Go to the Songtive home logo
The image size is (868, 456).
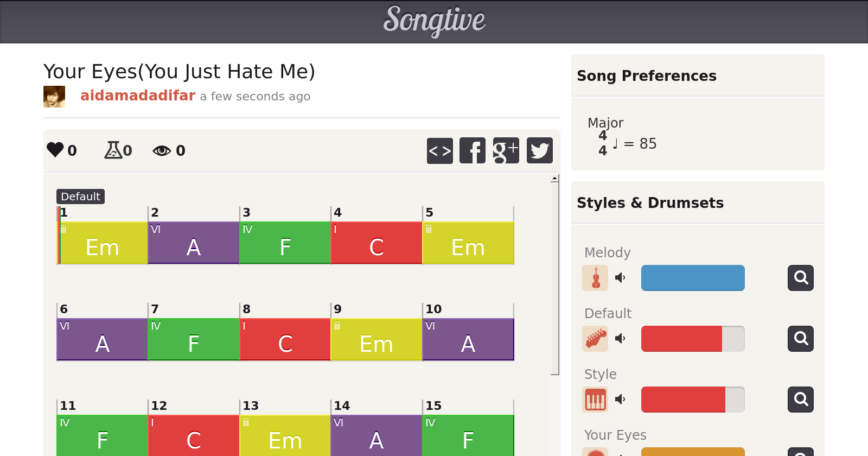point(434,21)
